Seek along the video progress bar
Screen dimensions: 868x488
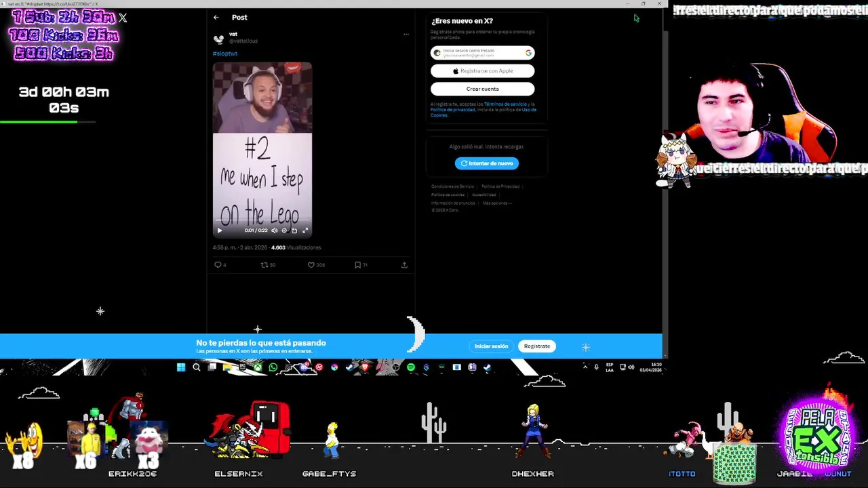coord(262,221)
